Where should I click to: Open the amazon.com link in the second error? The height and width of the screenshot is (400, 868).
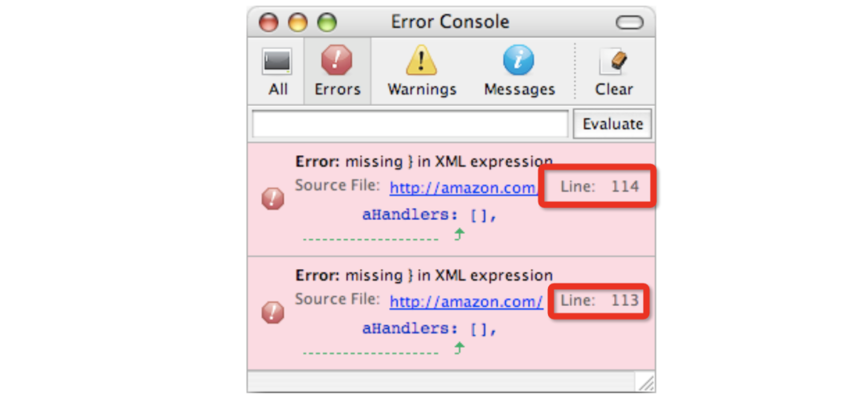tap(466, 301)
